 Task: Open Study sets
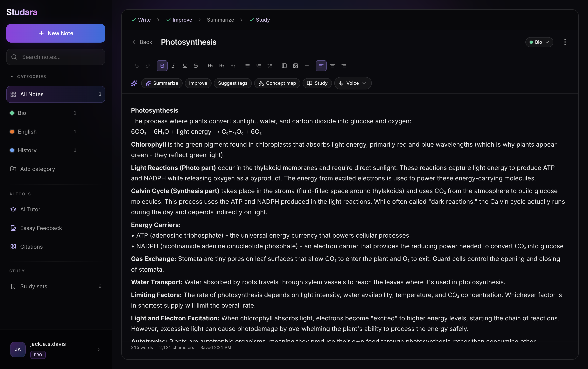[56, 286]
